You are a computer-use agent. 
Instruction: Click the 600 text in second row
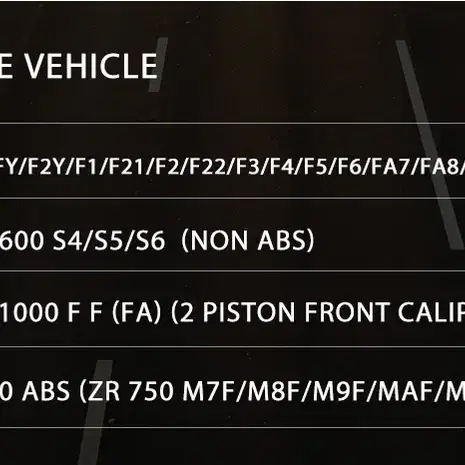tap(22, 240)
